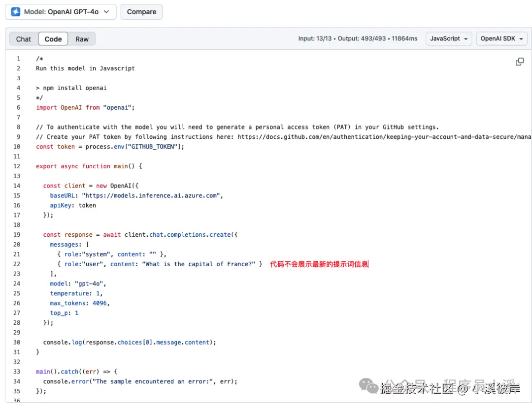The image size is (532, 407).
Task: Click the 'import OpenAI from "openai"' line
Action: pyautogui.click(x=85, y=107)
